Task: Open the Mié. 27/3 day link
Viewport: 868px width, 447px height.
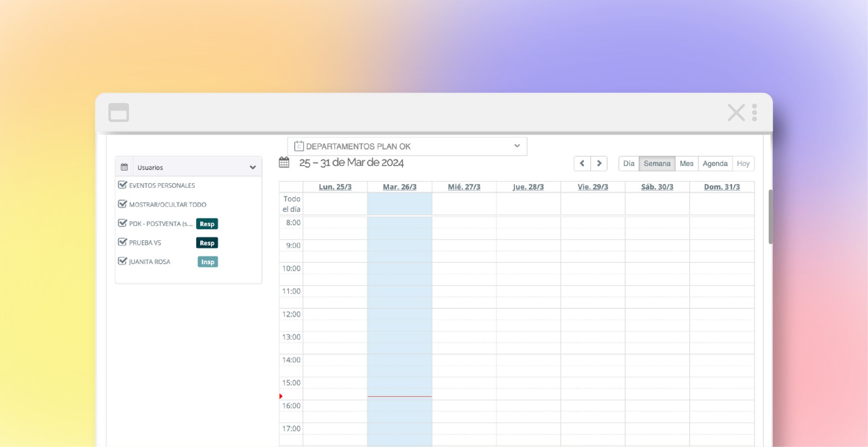Action: [x=464, y=187]
